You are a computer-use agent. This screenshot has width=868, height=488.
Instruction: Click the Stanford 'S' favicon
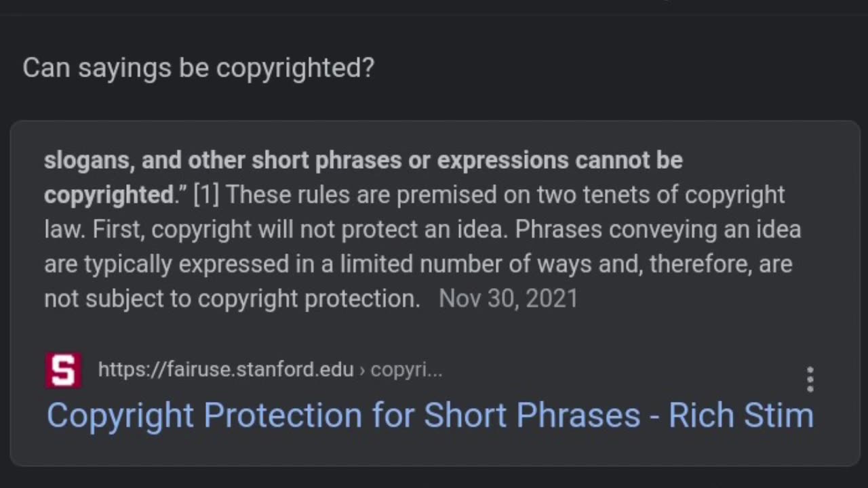(63, 370)
